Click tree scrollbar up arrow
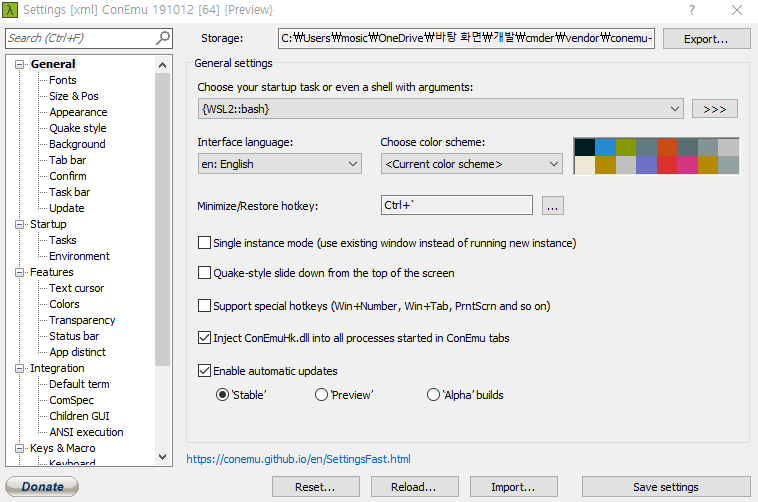The image size is (758, 502). tap(162, 65)
